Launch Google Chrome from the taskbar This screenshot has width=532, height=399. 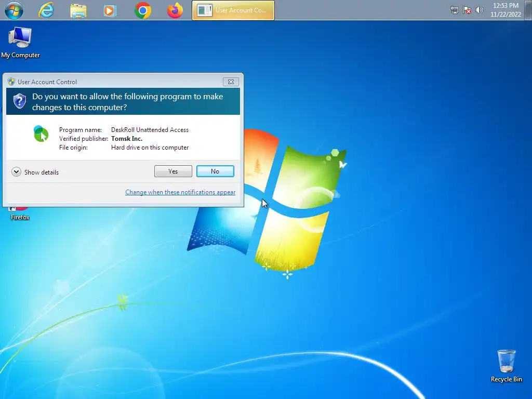click(142, 10)
